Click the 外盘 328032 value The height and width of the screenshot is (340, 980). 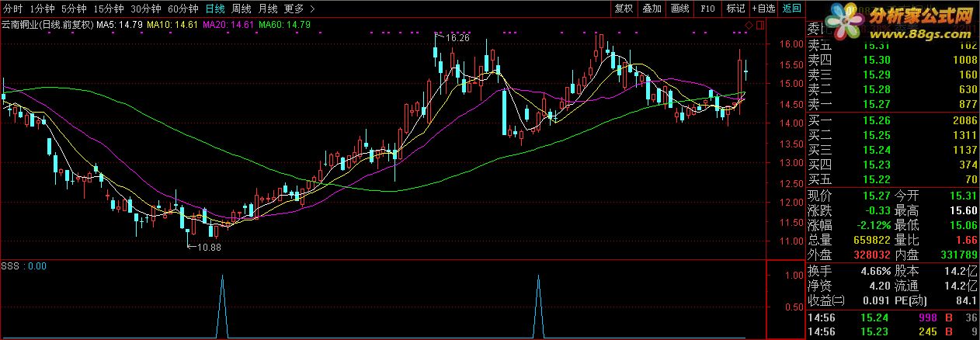[871, 255]
